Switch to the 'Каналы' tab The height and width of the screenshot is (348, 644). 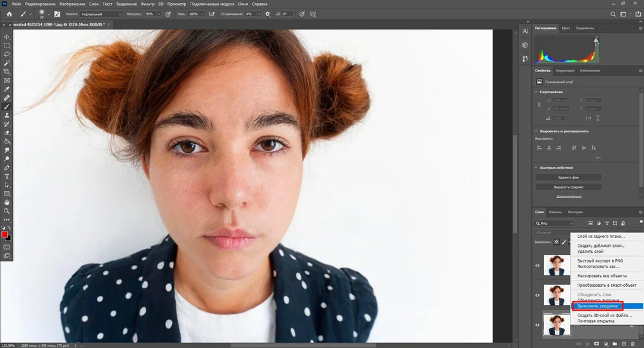click(555, 212)
